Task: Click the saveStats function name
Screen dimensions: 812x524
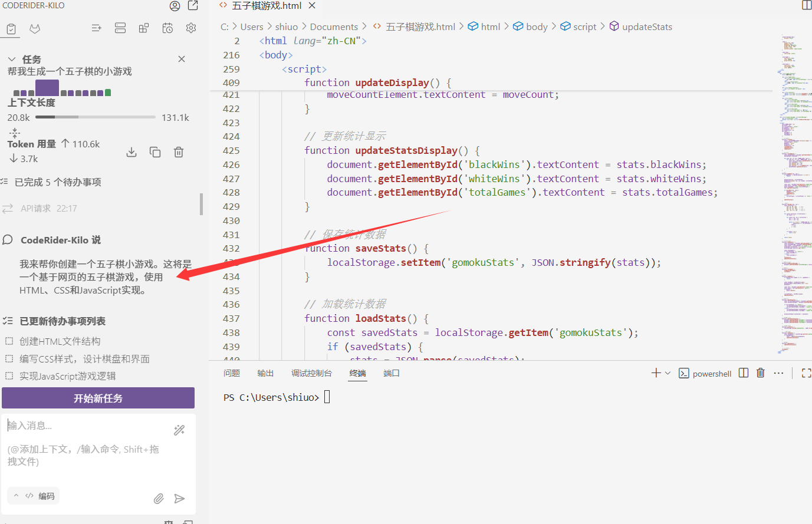Action: click(380, 249)
